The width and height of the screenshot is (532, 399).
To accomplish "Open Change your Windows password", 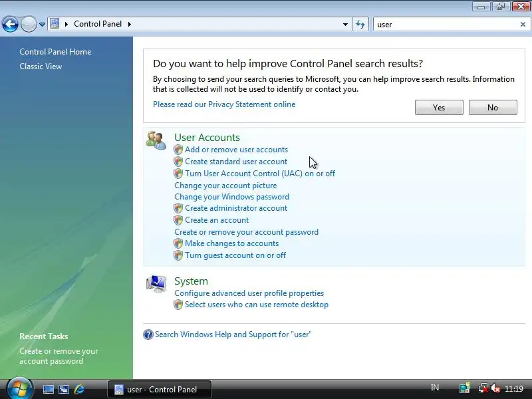I will (x=231, y=197).
